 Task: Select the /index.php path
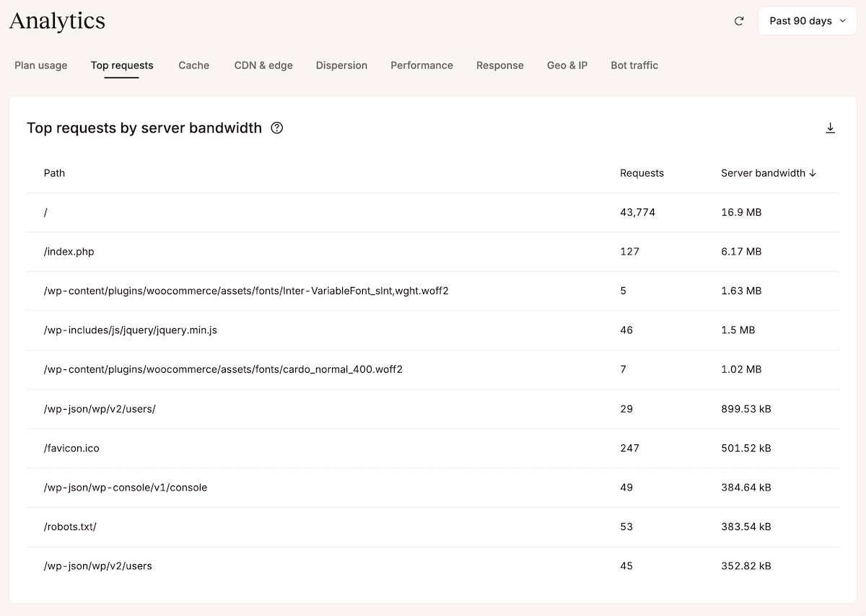pyautogui.click(x=69, y=252)
